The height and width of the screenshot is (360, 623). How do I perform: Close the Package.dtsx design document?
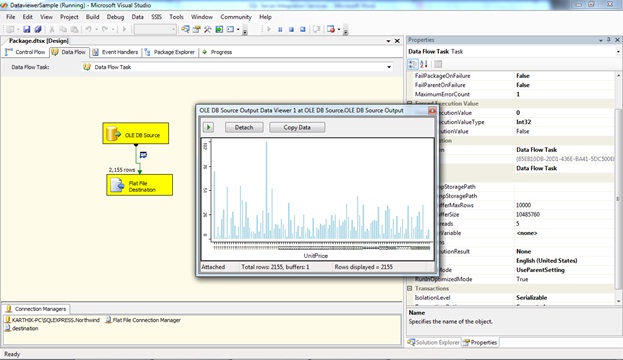pyautogui.click(x=397, y=41)
